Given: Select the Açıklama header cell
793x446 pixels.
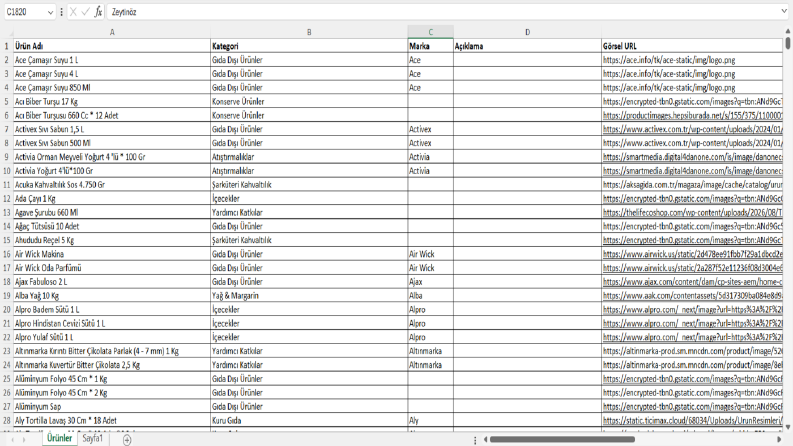Looking at the screenshot, I should (x=527, y=46).
